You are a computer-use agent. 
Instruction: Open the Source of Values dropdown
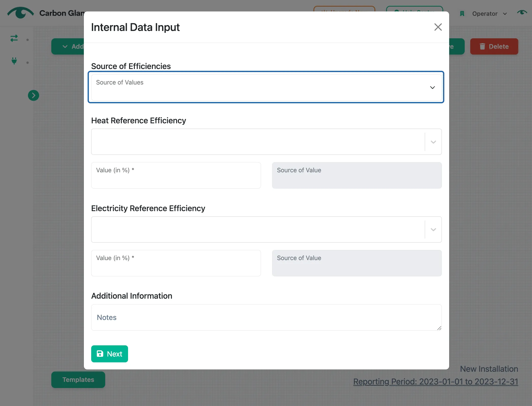click(266, 87)
